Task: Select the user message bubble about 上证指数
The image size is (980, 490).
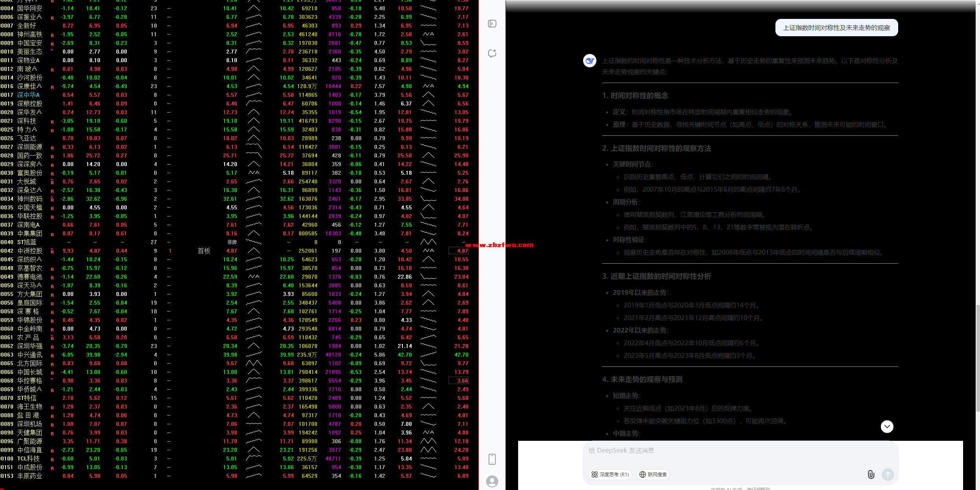Action: pos(836,28)
